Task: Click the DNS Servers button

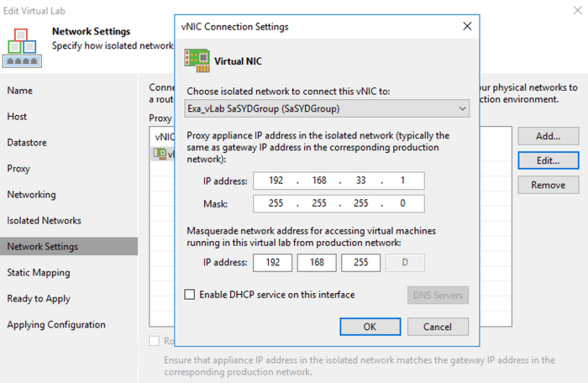Action: click(438, 295)
